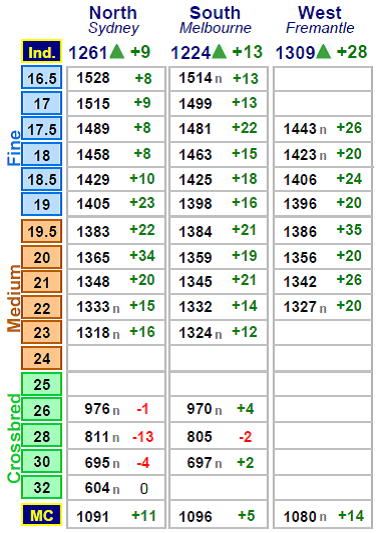Select the Sydney subtitle
This screenshot has height=533, width=380.
point(114,29)
